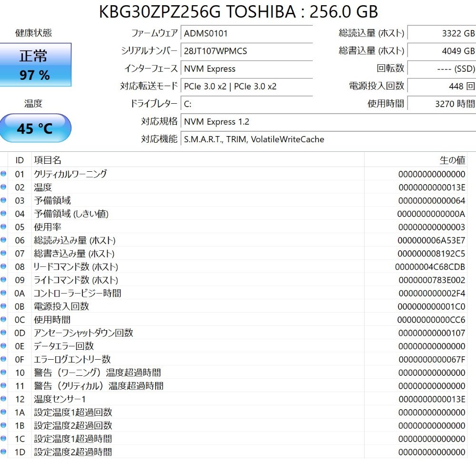Click raw value 00000004C68CDB
The height and width of the screenshot is (471, 476).
click(430, 267)
